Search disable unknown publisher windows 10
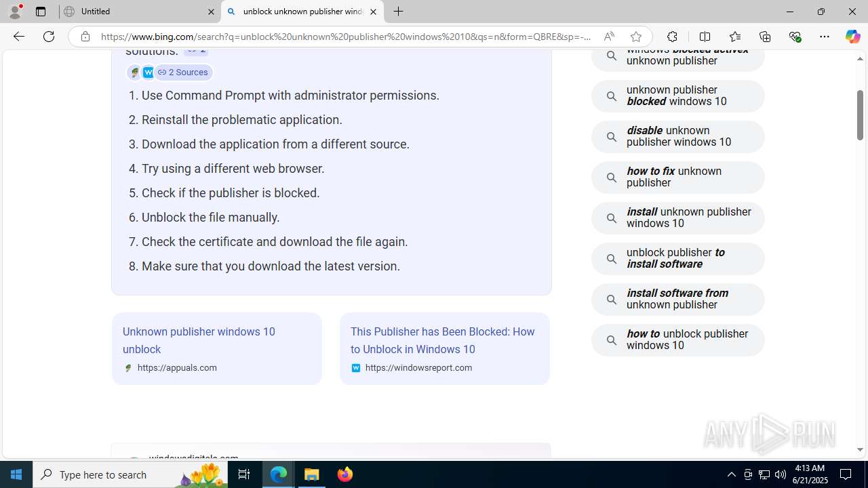 coord(677,137)
